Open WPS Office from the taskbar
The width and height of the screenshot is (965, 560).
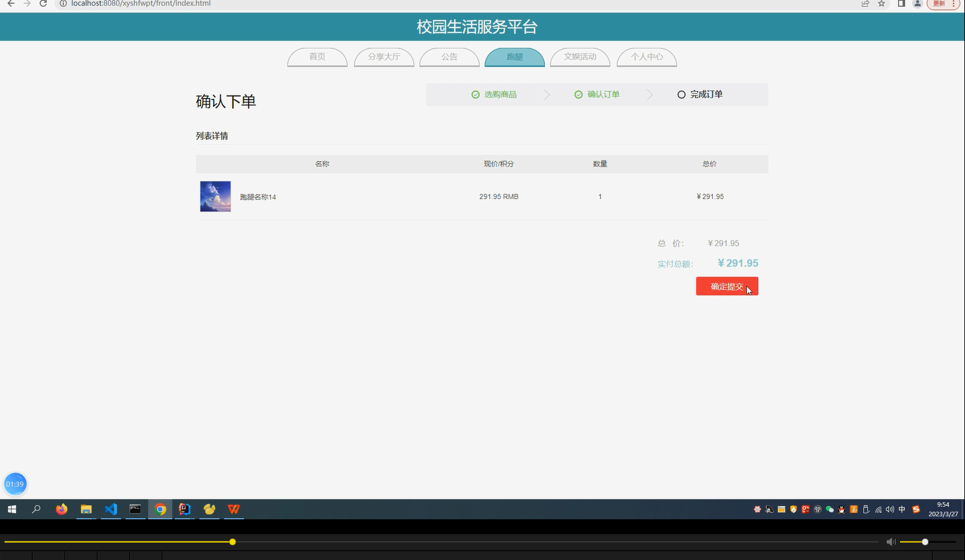pyautogui.click(x=234, y=509)
